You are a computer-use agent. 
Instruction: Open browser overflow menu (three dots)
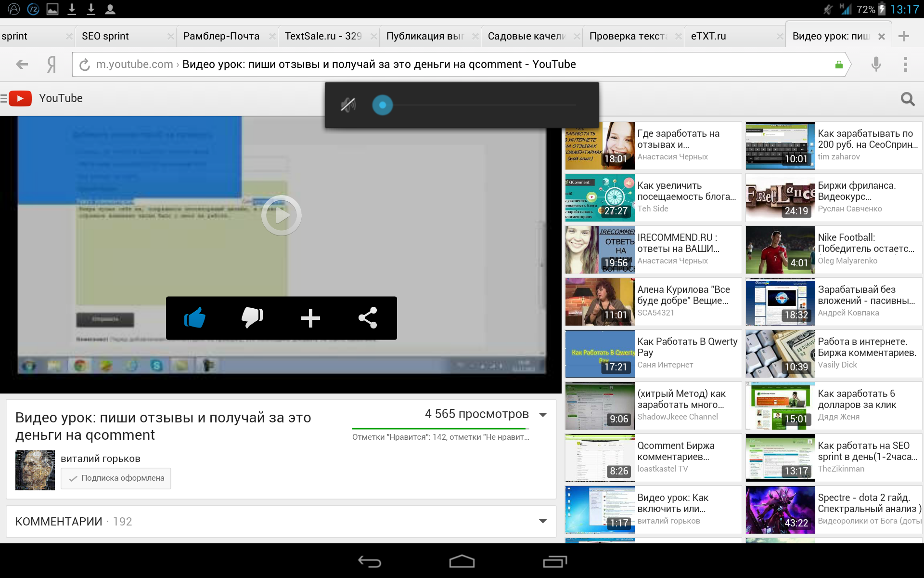coord(905,64)
